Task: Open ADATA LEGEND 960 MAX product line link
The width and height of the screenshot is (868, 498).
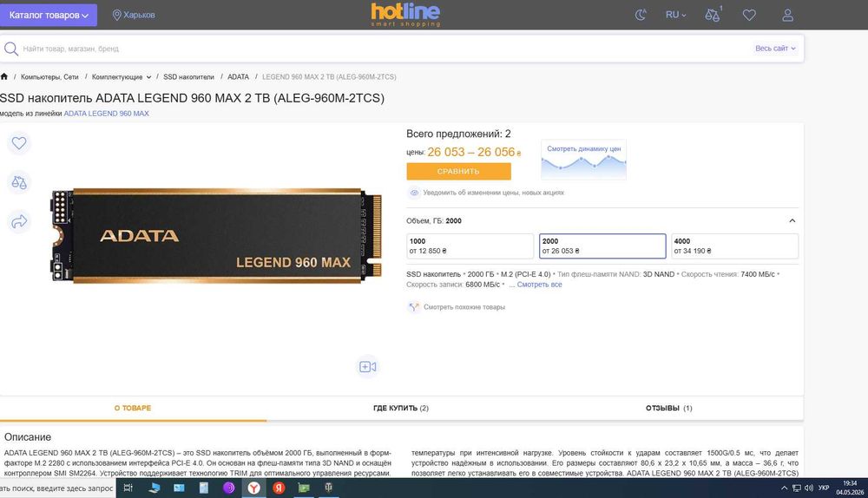Action: click(106, 114)
